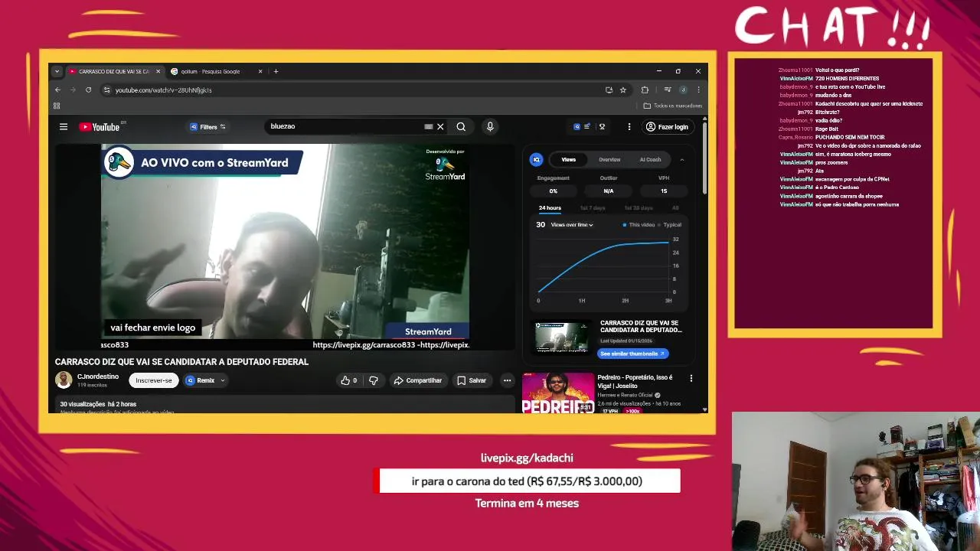This screenshot has height=551, width=980.
Task: Open CJnordestino channel avatar
Action: coord(64,380)
